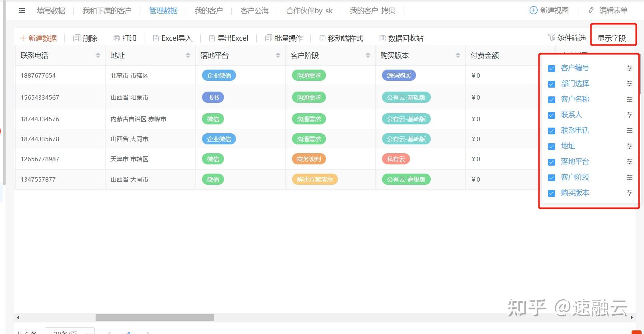Click phone cell 1887677654
The width and height of the screenshot is (644, 334).
click(x=38, y=75)
